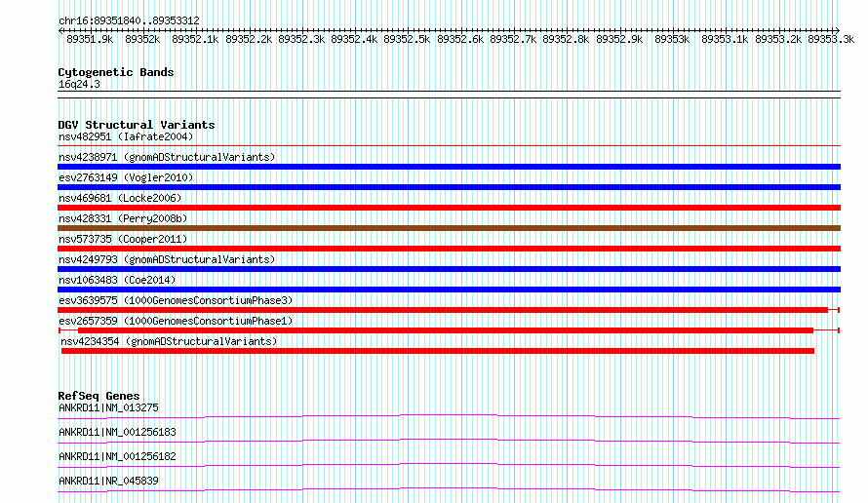Open nsv428331 (Perry2008b) variant label
This screenshot has width=868, height=503.
point(123,218)
